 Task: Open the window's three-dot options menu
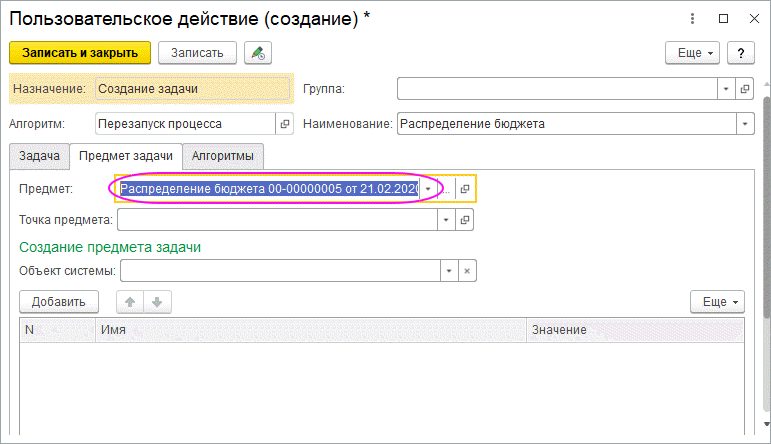[x=693, y=18]
